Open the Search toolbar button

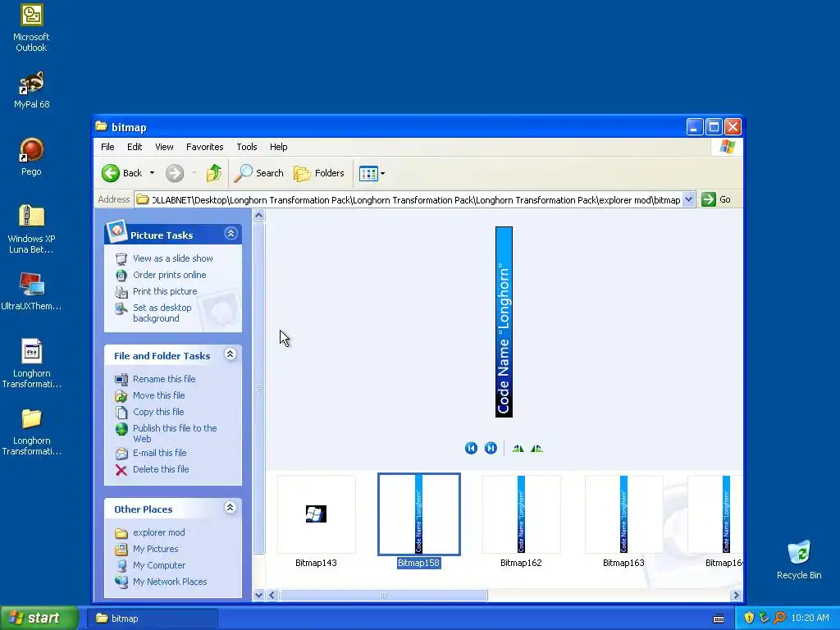258,173
